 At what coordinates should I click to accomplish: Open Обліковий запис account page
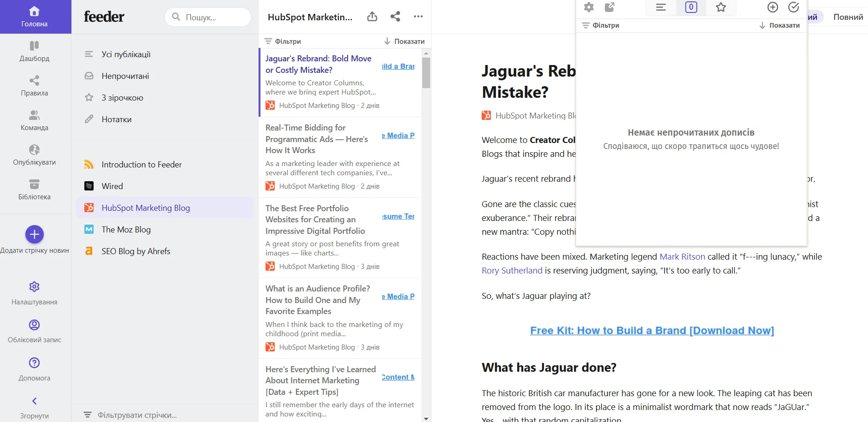click(x=35, y=331)
